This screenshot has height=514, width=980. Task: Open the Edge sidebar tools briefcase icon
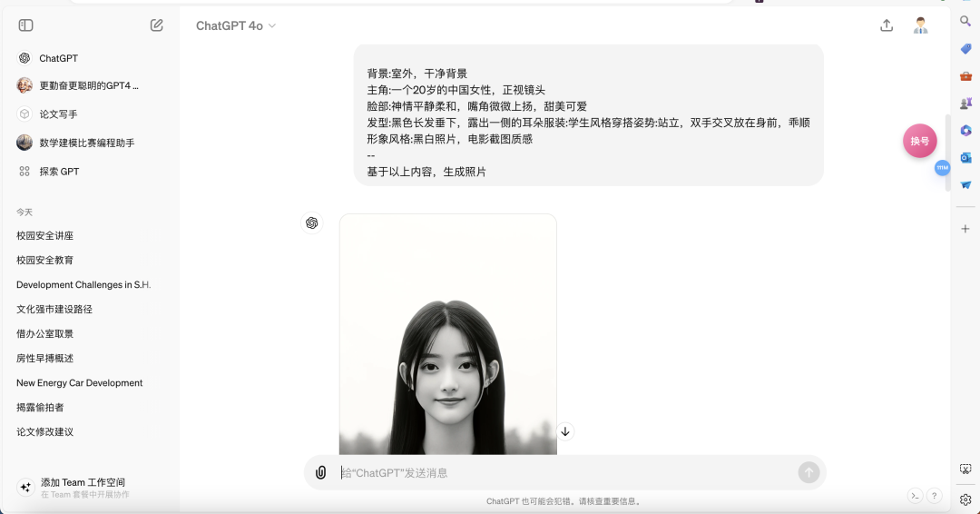click(965, 76)
